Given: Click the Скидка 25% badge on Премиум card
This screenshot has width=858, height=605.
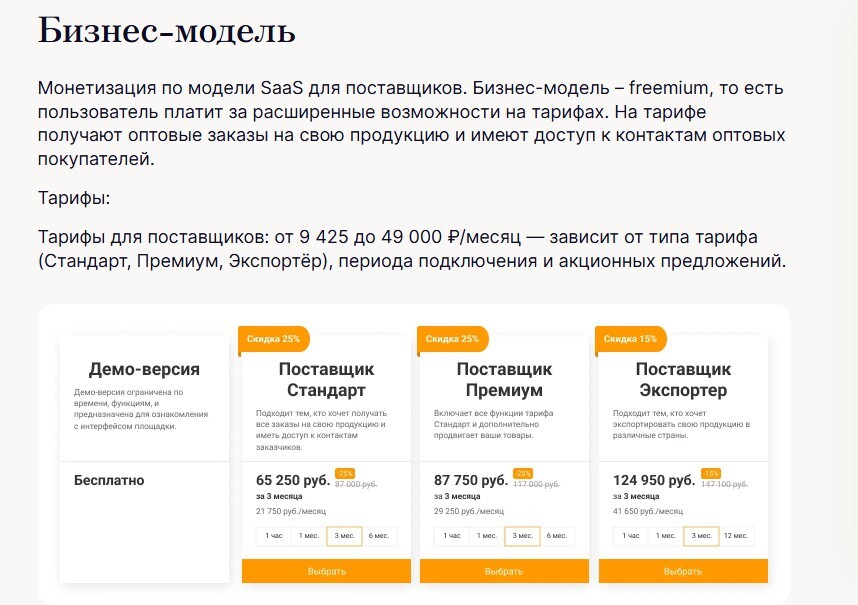Looking at the screenshot, I should [453, 339].
